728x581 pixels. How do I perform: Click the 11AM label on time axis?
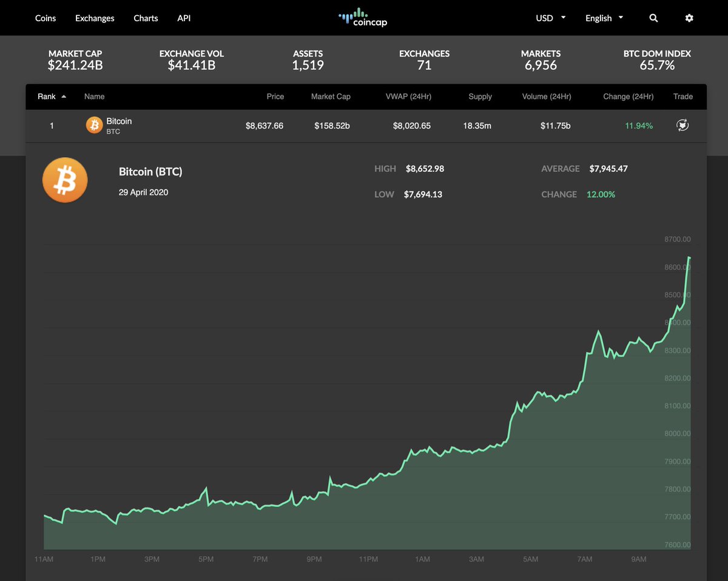44,559
